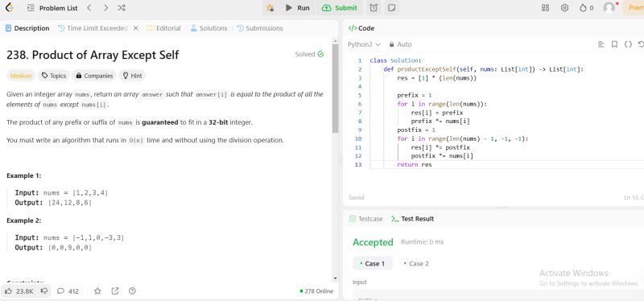Click the reset code icon
The height and width of the screenshot is (301, 644).
click(641, 44)
